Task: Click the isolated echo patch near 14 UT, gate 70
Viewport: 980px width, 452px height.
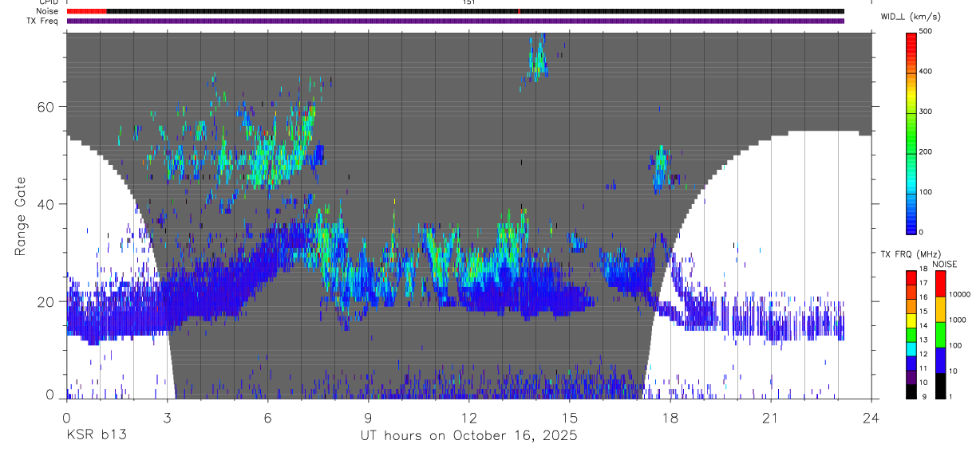Action: tap(537, 59)
